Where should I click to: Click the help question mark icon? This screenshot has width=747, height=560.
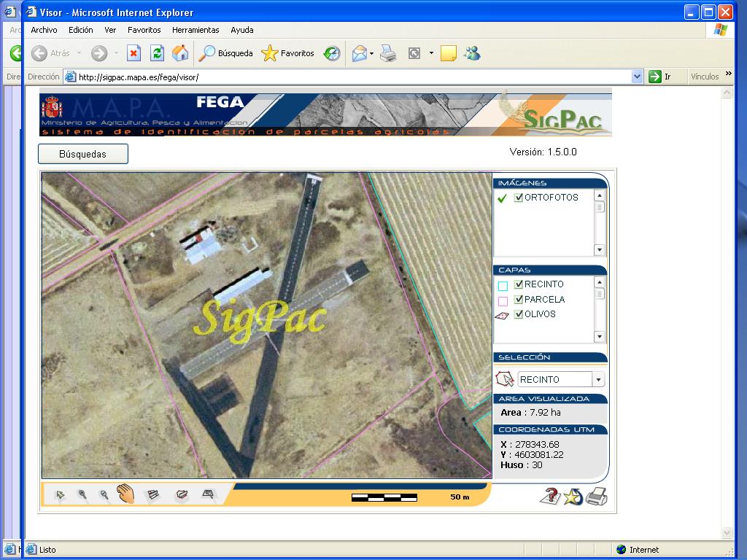click(549, 497)
